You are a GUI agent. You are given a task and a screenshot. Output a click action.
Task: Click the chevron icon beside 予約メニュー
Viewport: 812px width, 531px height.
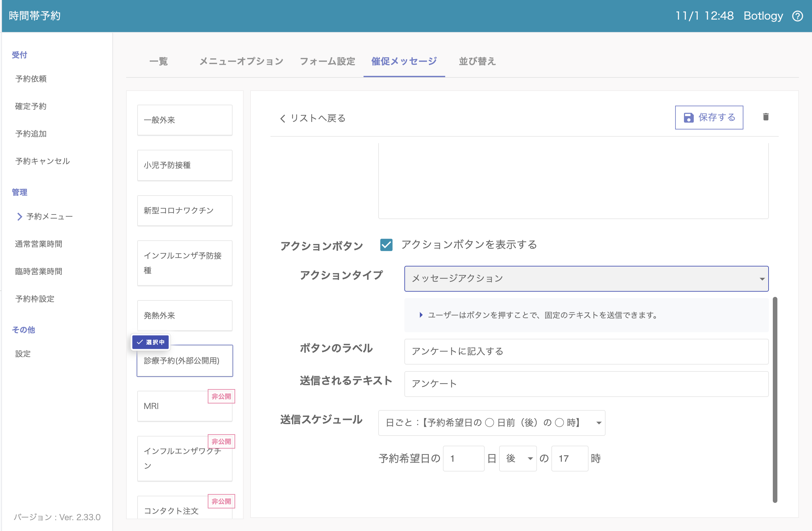(x=20, y=216)
